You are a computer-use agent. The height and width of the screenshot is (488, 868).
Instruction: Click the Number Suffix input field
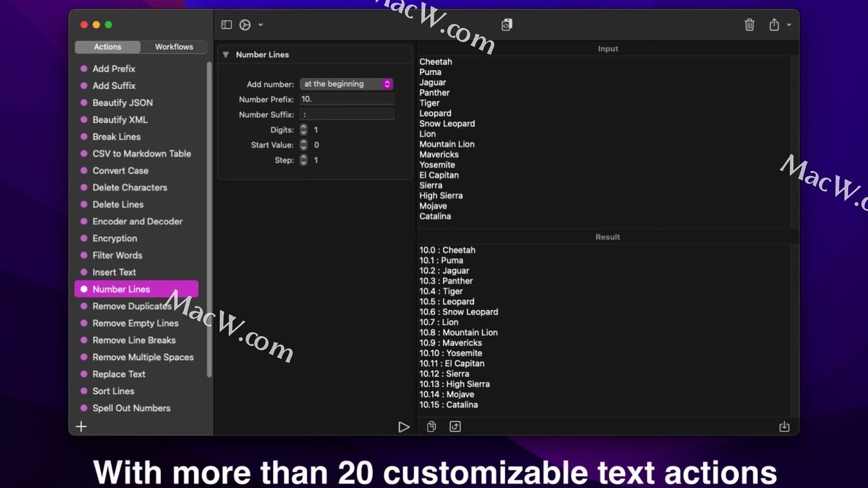tap(346, 114)
